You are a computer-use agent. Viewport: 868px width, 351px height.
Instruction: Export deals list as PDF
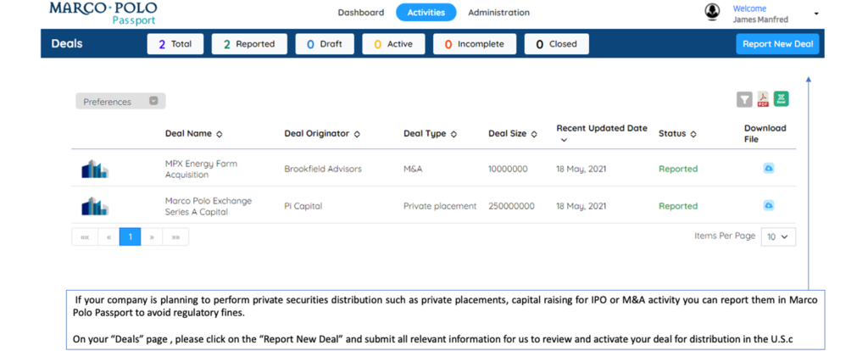[x=763, y=100]
